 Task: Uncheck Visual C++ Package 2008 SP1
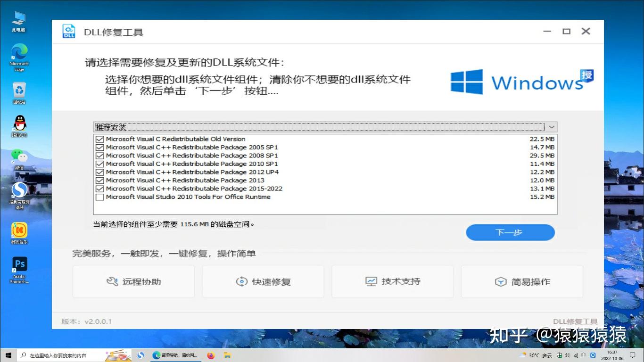pos(99,156)
